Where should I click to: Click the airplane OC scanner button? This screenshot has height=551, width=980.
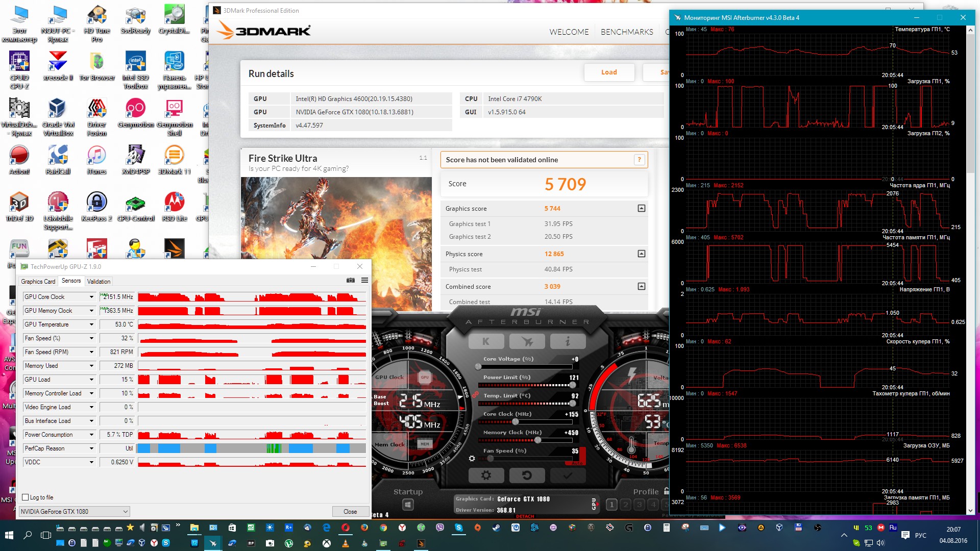[x=527, y=341]
